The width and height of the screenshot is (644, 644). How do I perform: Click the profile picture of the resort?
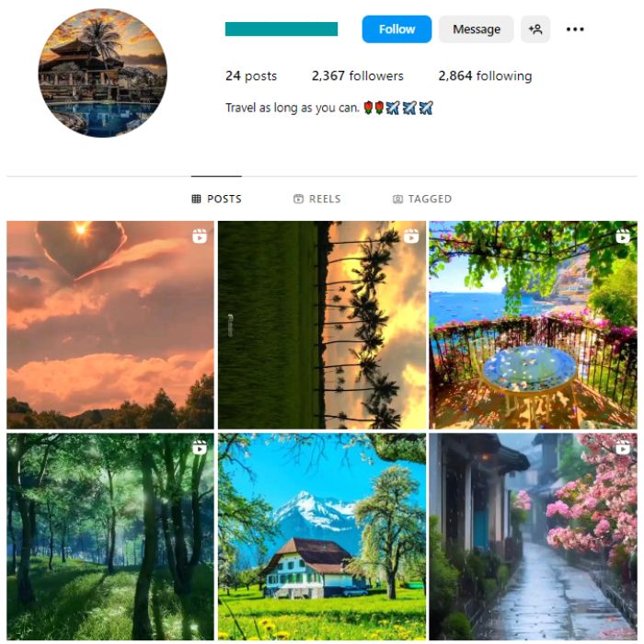103,73
